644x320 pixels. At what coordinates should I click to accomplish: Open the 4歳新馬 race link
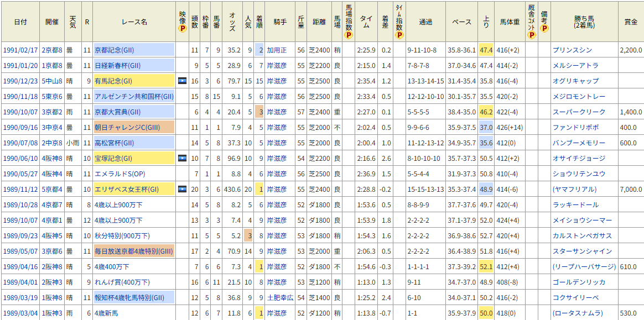pos(107,313)
